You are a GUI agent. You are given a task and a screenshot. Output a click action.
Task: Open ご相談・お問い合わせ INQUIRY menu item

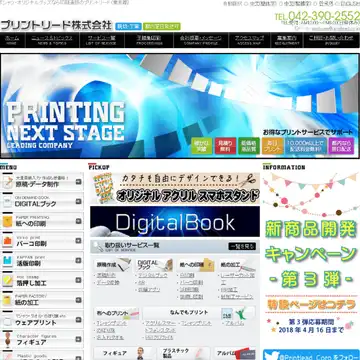[x=331, y=40]
